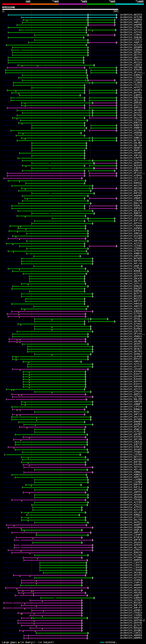146x644 pixels.
Task: Click the UniRef100_Q9SBM9 label
Action: [131, 47]
